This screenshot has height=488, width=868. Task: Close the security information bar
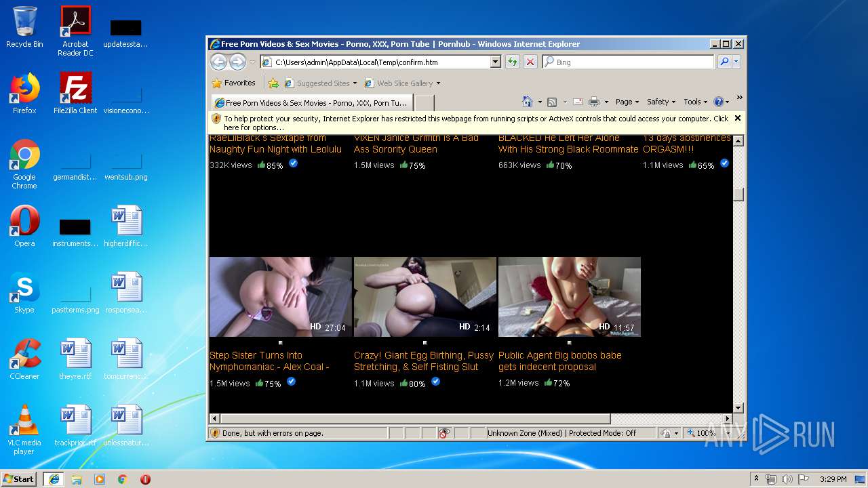pos(738,118)
